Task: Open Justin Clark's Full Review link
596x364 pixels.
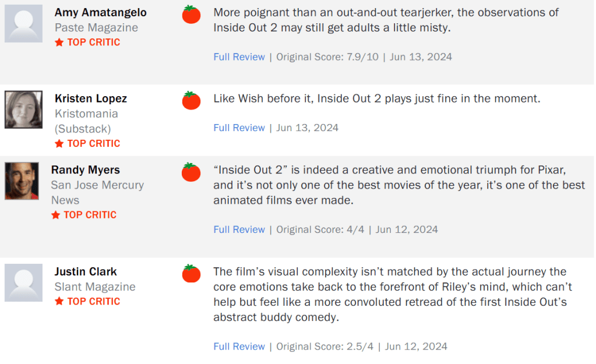Action: (x=239, y=346)
